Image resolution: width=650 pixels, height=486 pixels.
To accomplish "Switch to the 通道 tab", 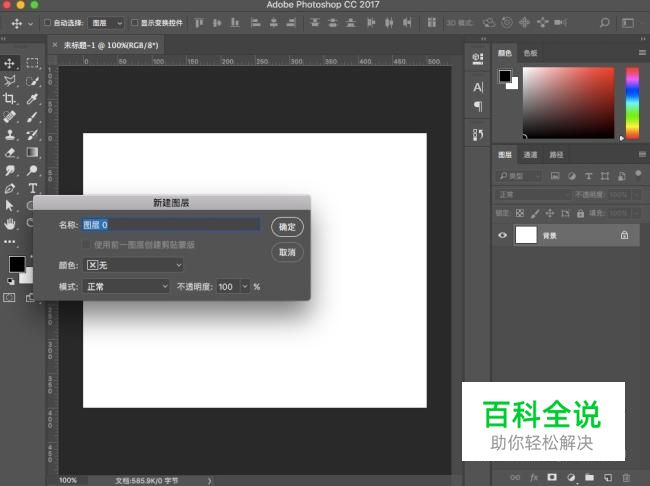I will point(530,155).
